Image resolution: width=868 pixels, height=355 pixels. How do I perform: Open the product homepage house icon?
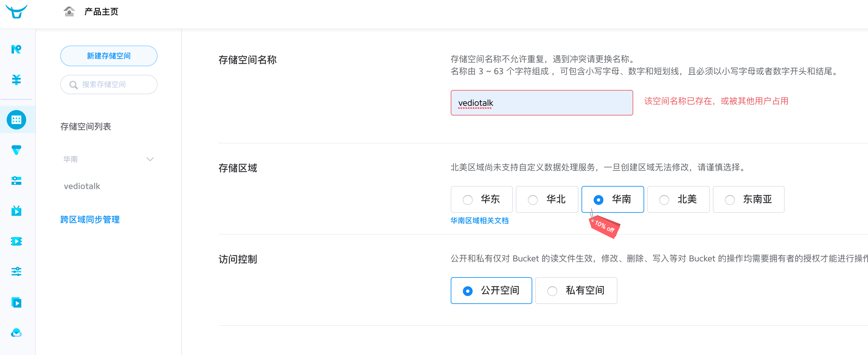[x=69, y=12]
